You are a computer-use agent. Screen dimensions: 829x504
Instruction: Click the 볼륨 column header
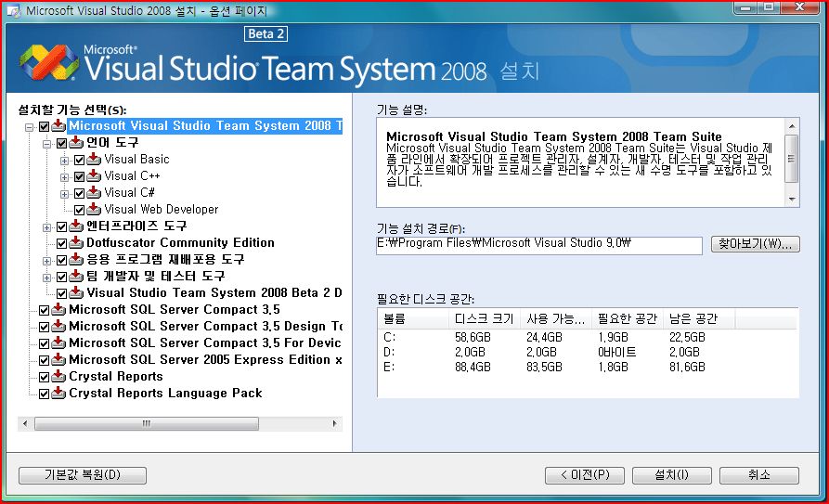click(x=413, y=318)
